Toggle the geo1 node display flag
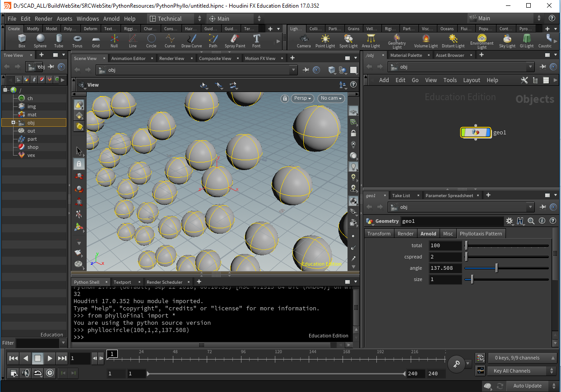Viewport: 561px width, 392px height. click(487, 133)
